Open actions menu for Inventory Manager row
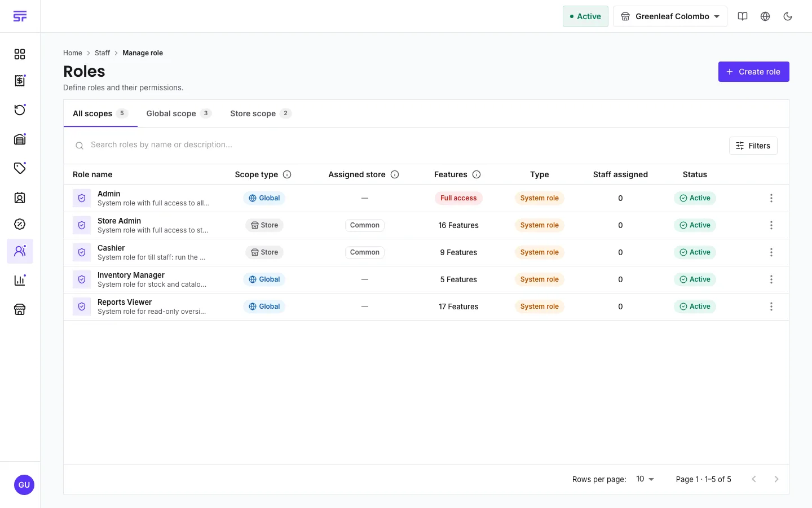This screenshot has height=508, width=812. point(771,279)
